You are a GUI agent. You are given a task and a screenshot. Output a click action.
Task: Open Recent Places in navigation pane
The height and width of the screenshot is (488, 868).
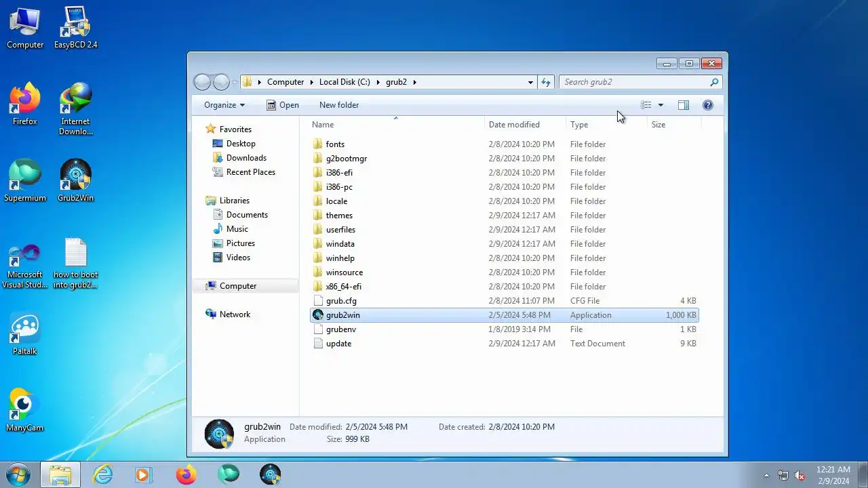tap(250, 172)
